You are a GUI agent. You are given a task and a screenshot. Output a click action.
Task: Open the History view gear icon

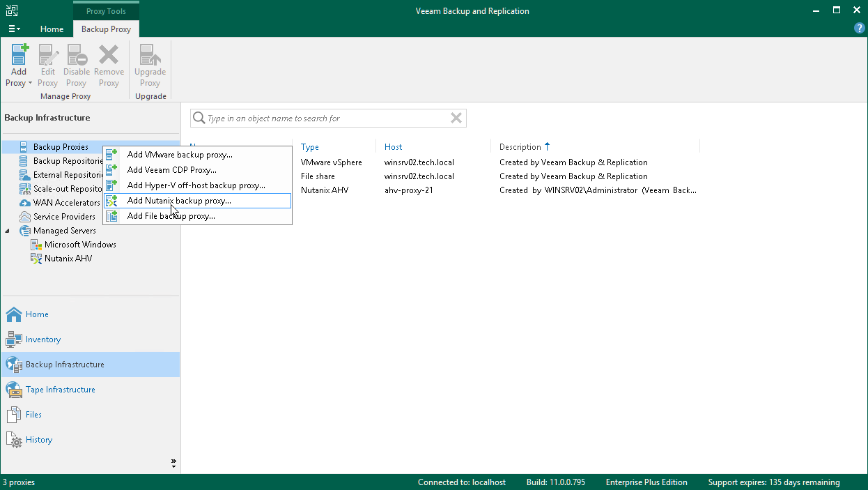14,440
